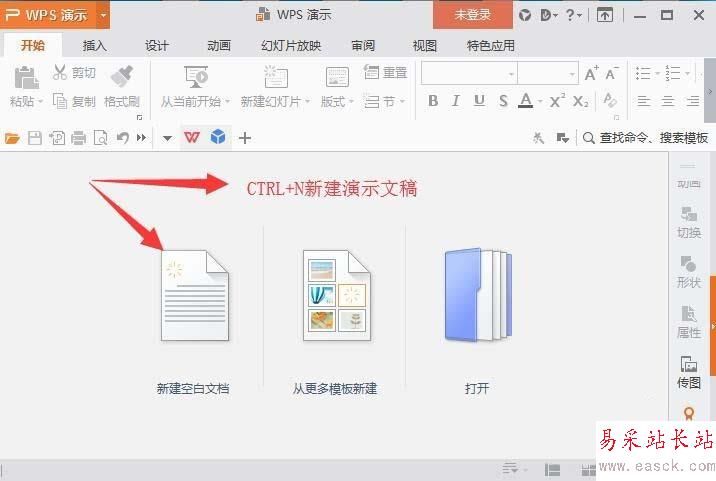
Task: Open the help question mark menu
Action: (574, 15)
